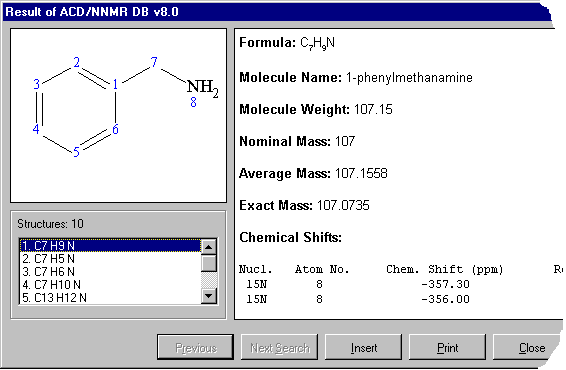Viewport: 566px width, 370px height.
Task: Insert the structure into the document
Action: (x=363, y=347)
